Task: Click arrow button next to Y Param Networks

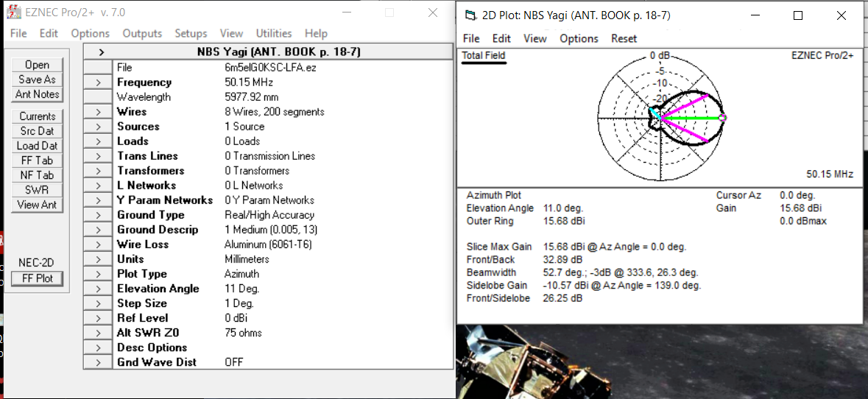Action: tap(99, 200)
